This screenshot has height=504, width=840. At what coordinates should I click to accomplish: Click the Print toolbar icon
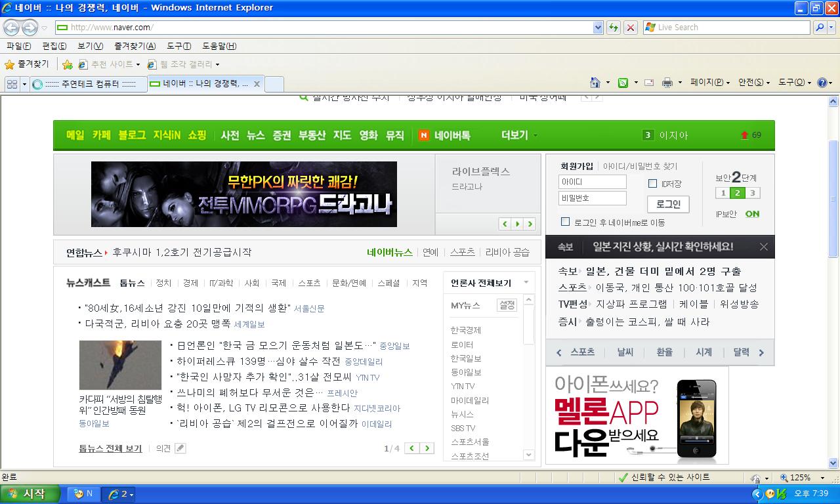click(667, 83)
